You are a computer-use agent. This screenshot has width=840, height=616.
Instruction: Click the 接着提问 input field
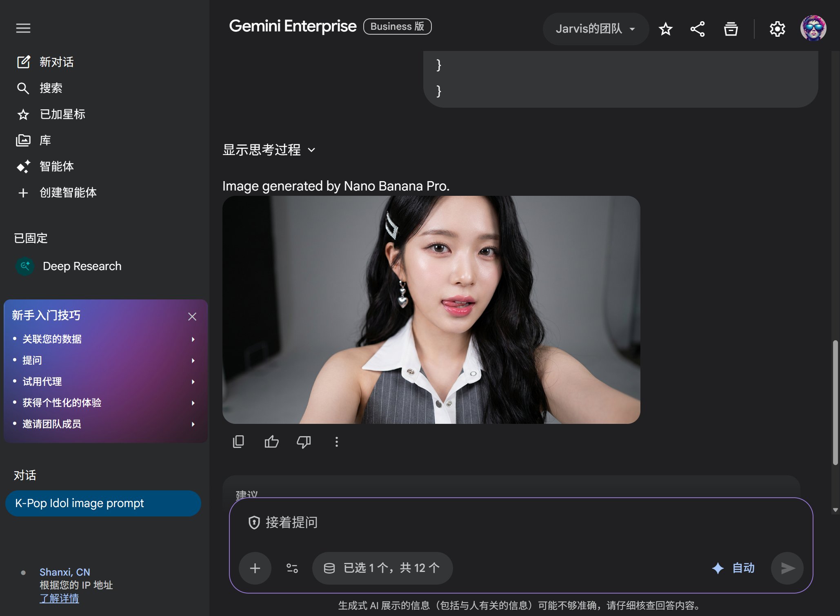coord(490,523)
